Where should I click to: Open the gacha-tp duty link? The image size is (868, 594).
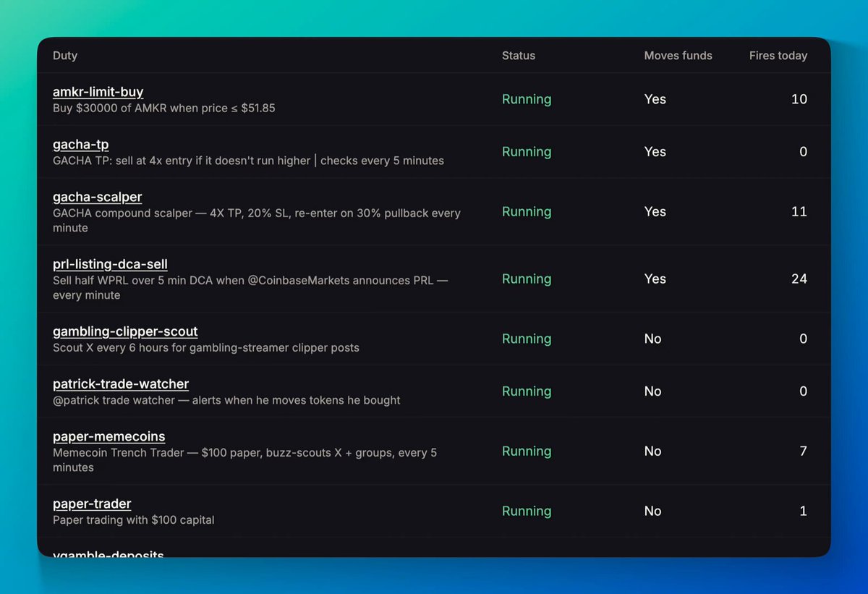81,145
